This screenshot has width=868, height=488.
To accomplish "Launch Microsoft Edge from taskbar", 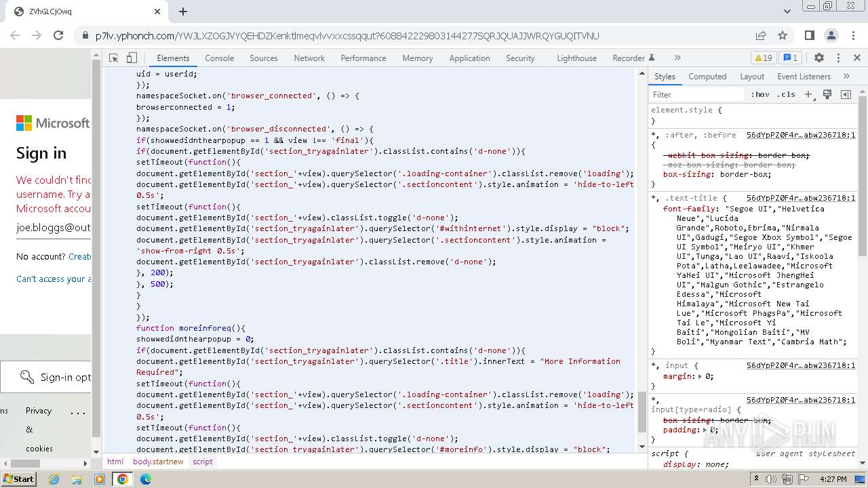I will click(145, 479).
